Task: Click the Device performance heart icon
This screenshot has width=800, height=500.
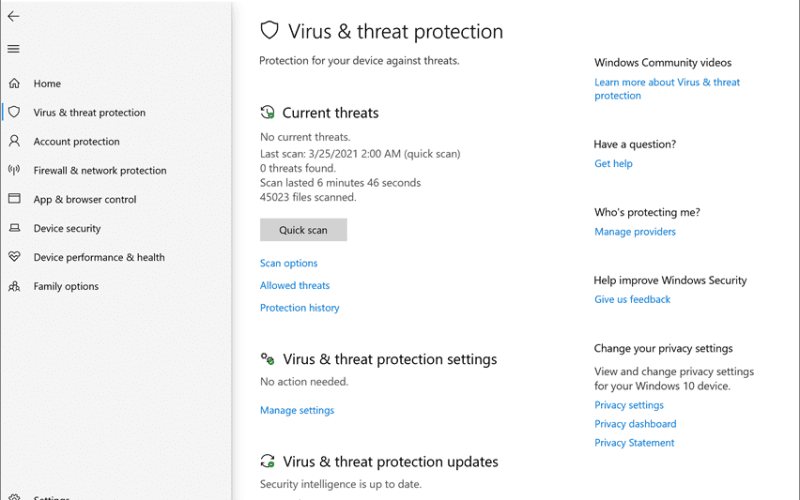Action: [x=14, y=257]
